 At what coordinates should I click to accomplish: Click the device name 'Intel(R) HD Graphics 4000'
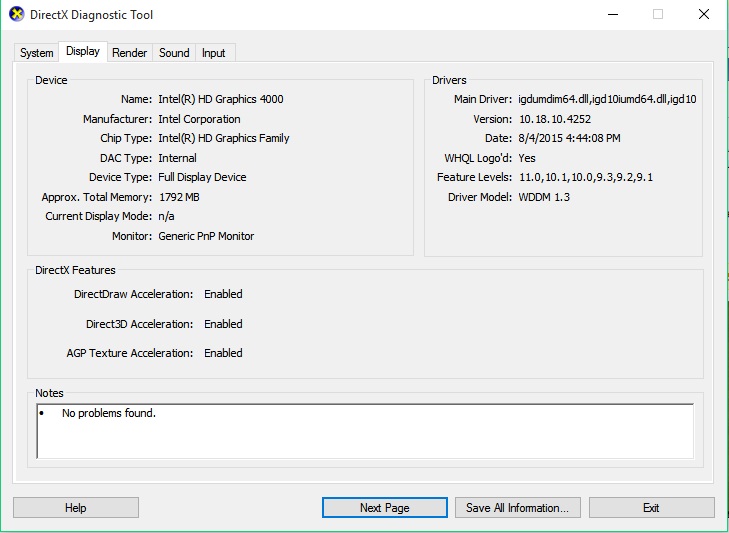tap(221, 99)
